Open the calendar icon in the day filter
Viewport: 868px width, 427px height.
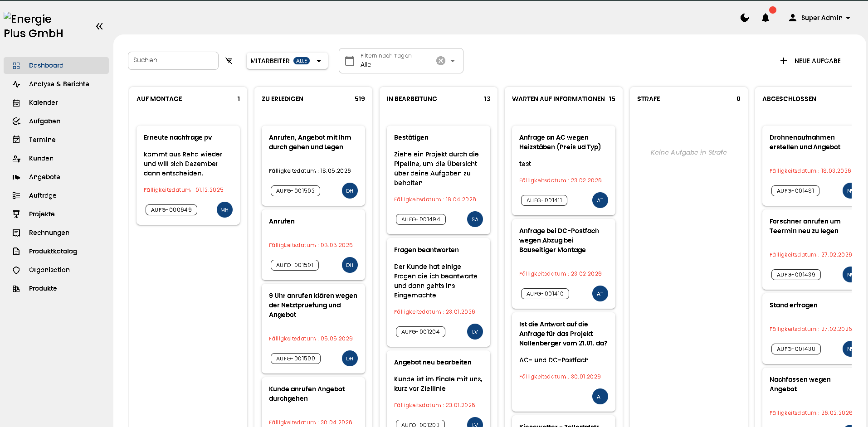pyautogui.click(x=350, y=61)
